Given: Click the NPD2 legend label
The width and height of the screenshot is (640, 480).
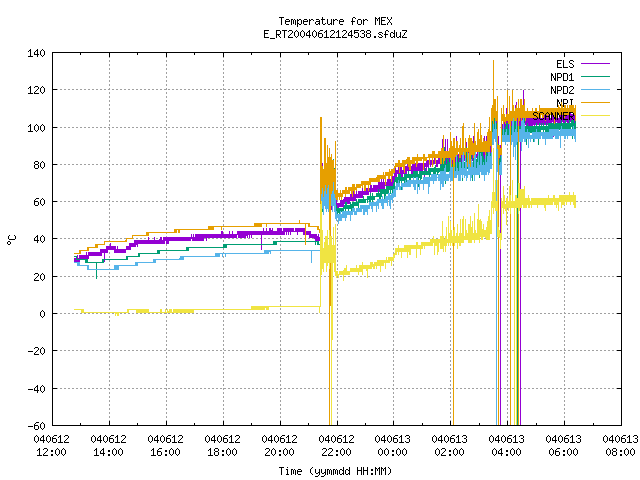Looking at the screenshot, I should [562, 90].
